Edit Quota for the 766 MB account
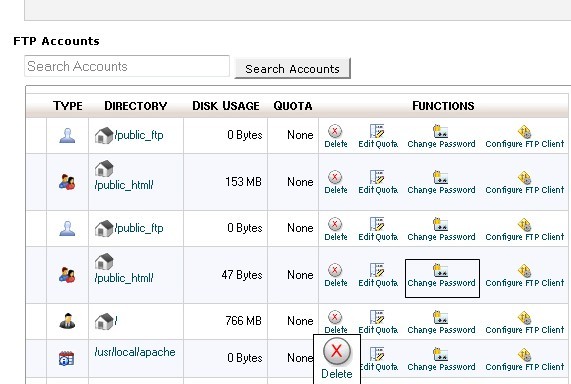Screen dimensions: 571x384 (378, 322)
